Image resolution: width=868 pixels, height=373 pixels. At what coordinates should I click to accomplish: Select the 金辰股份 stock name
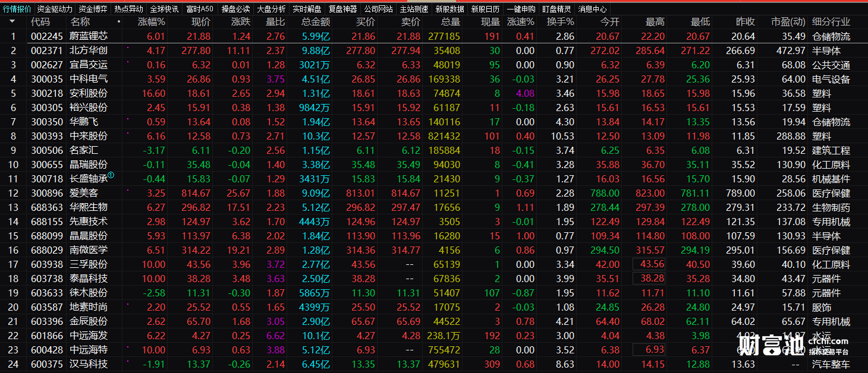pyautogui.click(x=89, y=321)
